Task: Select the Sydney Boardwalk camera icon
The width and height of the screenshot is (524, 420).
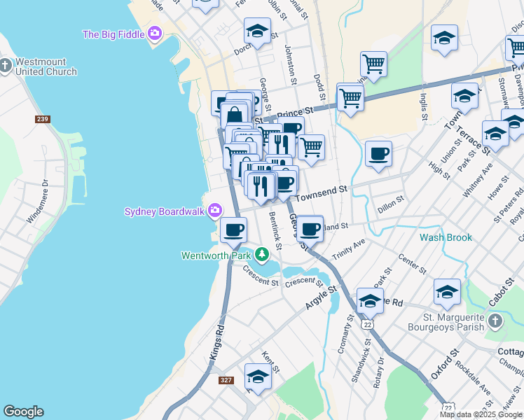Action: (215, 210)
